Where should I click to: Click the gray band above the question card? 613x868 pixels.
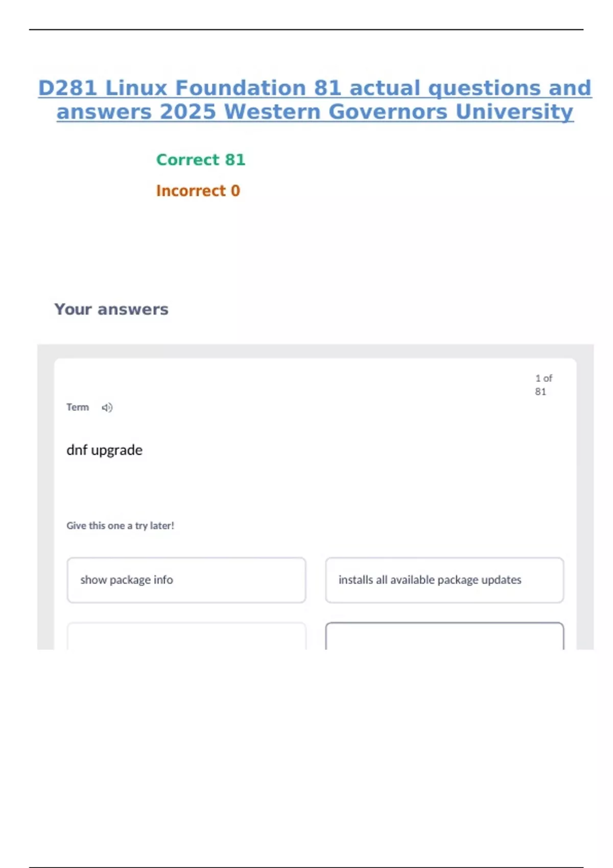[x=315, y=351]
